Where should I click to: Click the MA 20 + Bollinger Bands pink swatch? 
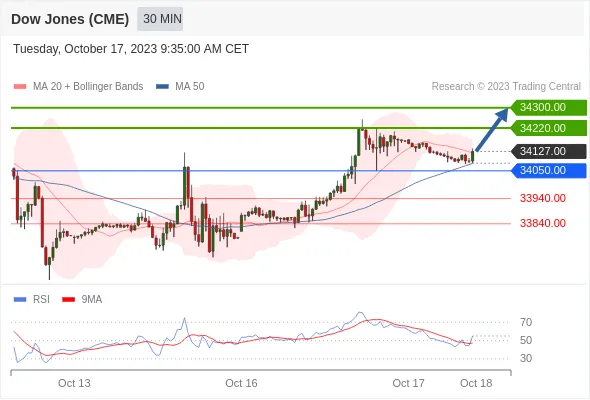(x=20, y=87)
